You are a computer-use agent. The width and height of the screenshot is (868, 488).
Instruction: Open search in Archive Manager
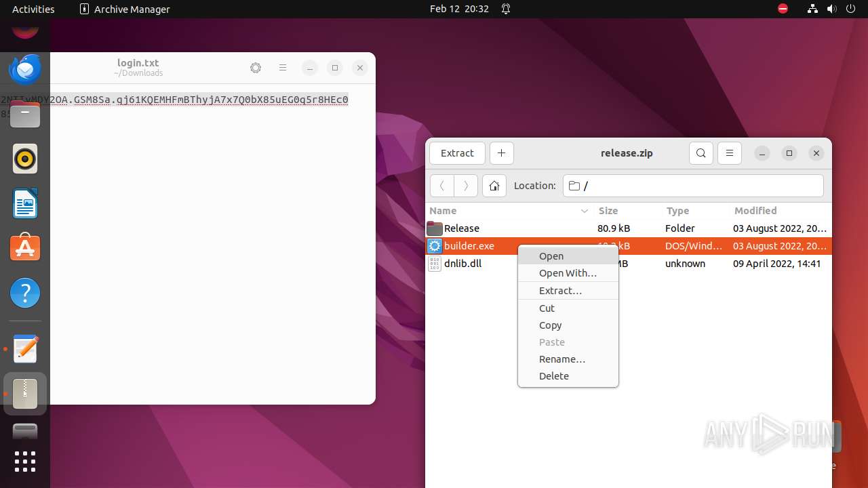pyautogui.click(x=701, y=153)
